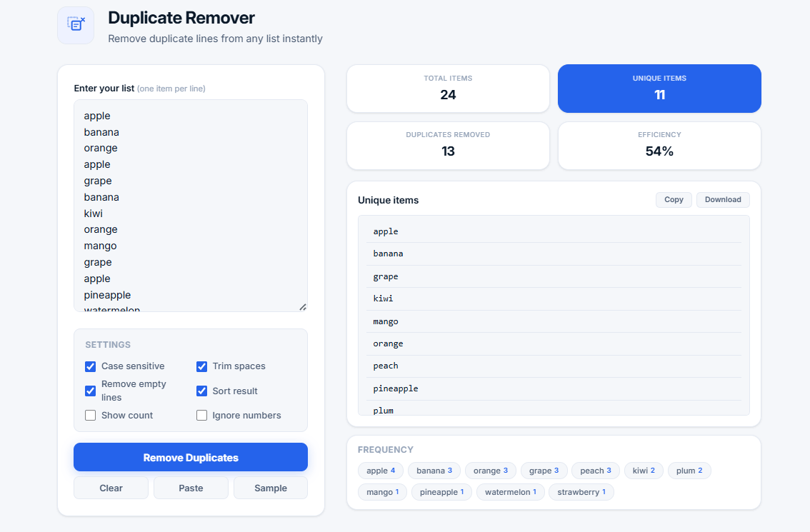Click the Remove Duplicates button

tap(191, 457)
